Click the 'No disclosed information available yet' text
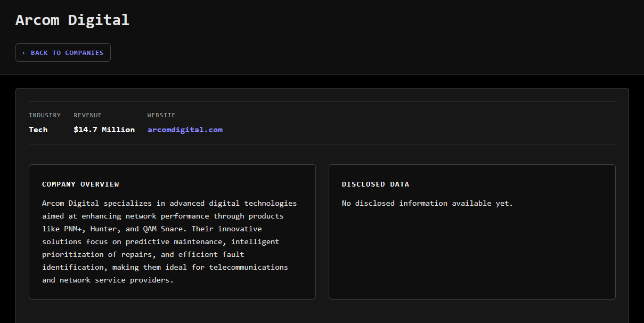This screenshot has height=323, width=644. 427,203
